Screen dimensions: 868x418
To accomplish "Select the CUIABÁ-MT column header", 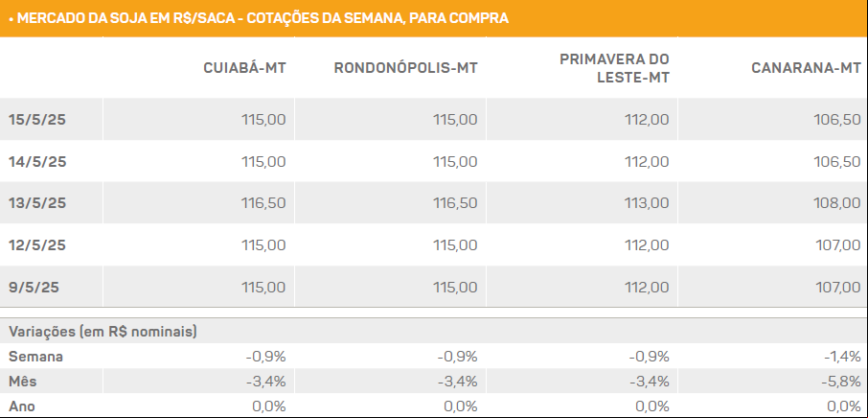I will pos(244,68).
